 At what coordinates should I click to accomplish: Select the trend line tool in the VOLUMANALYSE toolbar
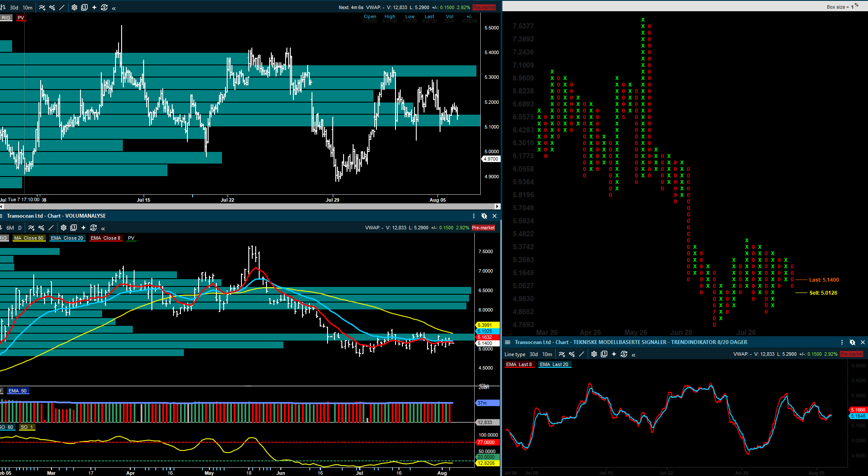click(x=51, y=228)
